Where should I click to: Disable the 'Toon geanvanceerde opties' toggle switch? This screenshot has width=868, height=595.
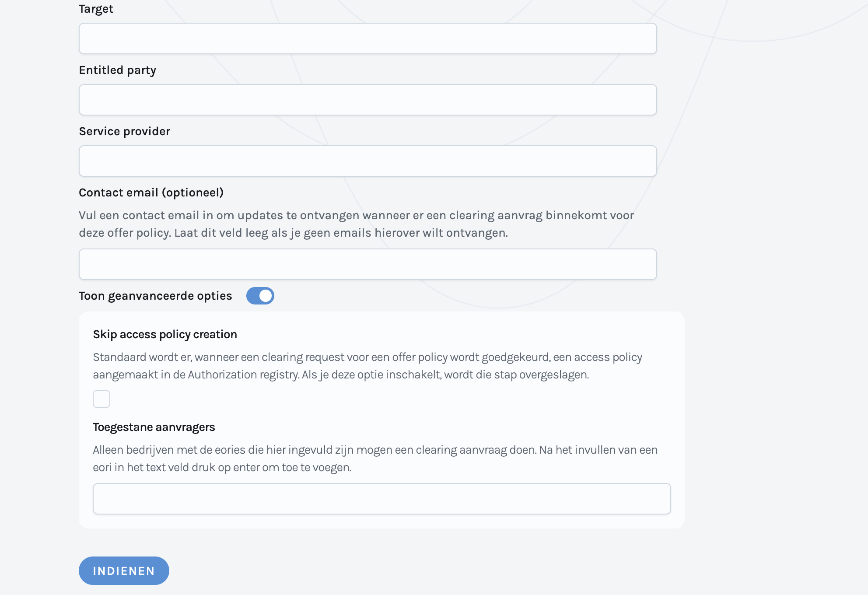click(x=260, y=296)
